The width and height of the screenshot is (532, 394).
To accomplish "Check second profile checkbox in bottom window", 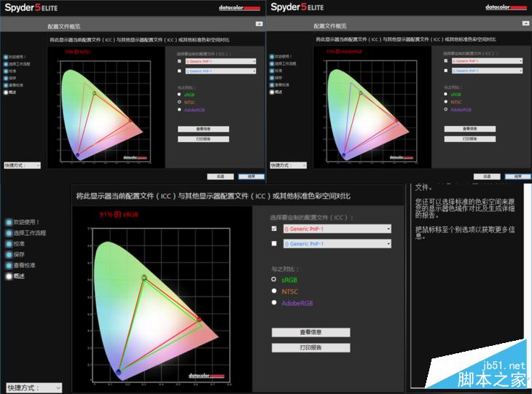I will [274, 243].
